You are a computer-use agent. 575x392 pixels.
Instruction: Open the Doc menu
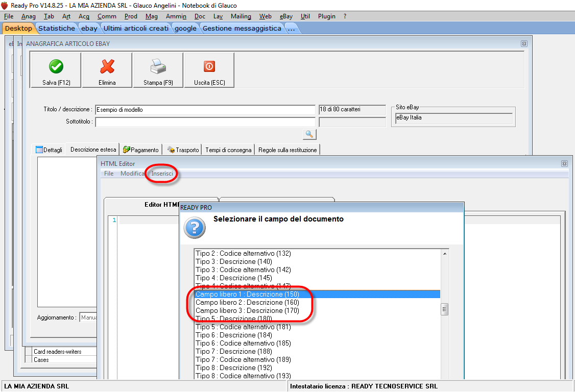point(200,16)
